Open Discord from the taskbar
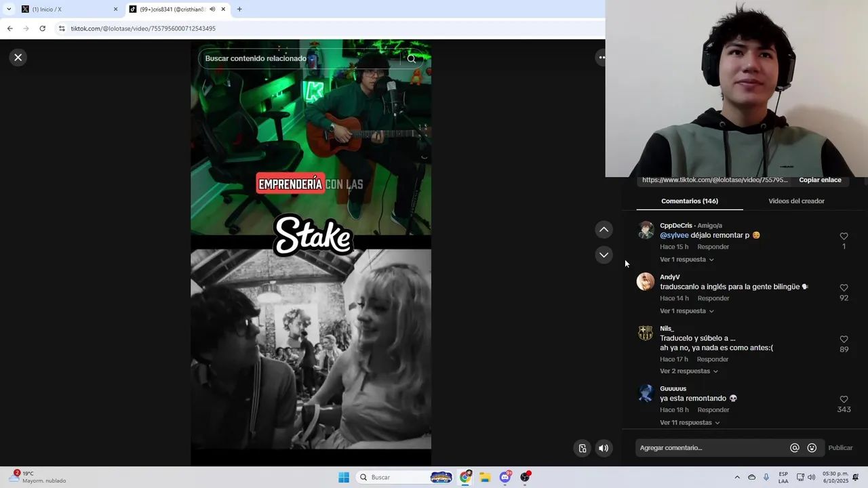Image resolution: width=868 pixels, height=488 pixels. [505, 477]
